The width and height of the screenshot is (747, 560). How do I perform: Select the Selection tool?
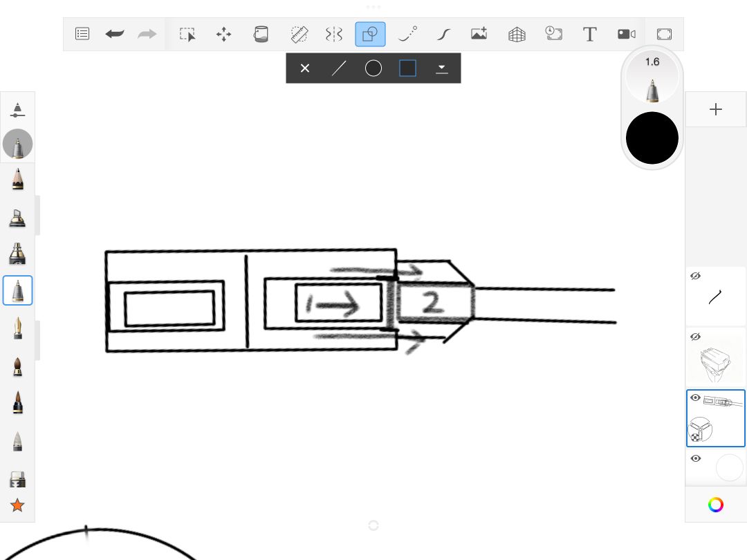(187, 35)
